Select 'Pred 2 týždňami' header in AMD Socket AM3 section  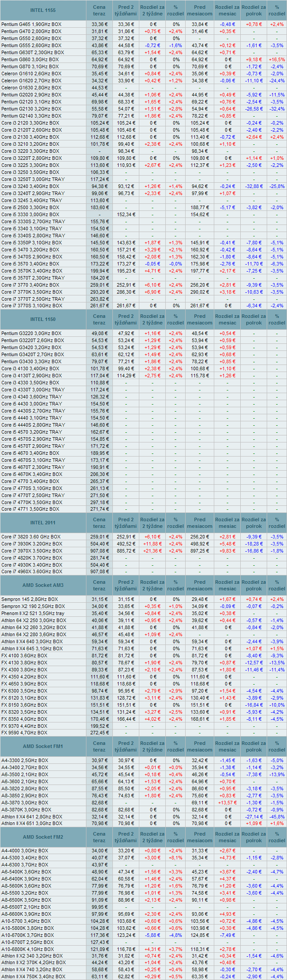coord(126,585)
